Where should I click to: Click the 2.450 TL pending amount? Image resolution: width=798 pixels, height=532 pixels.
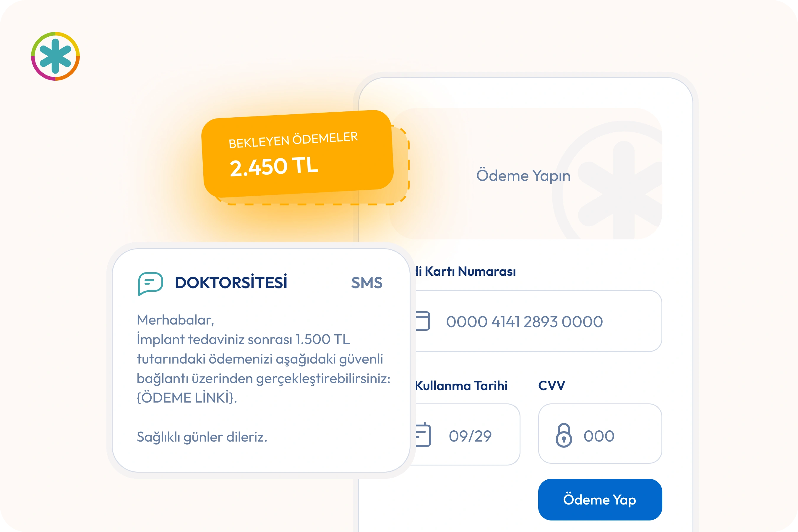[274, 167]
